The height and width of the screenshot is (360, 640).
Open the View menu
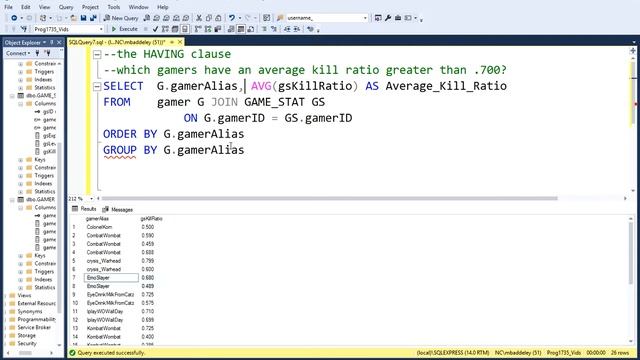[x=44, y=7]
